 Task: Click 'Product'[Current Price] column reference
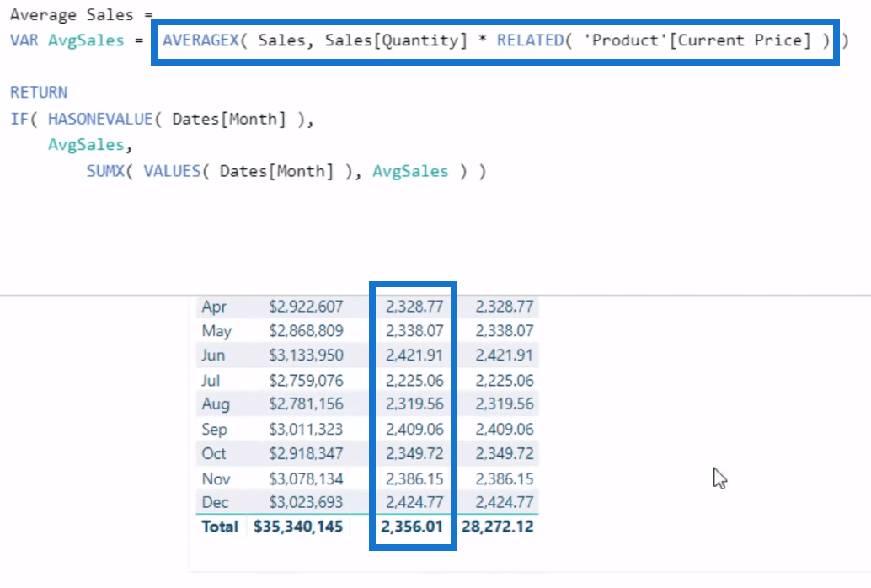click(697, 40)
